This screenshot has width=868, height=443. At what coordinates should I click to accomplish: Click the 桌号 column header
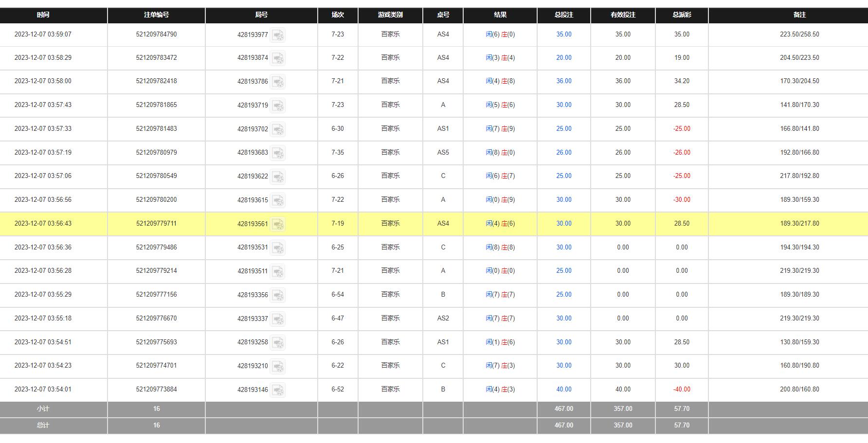click(x=443, y=15)
